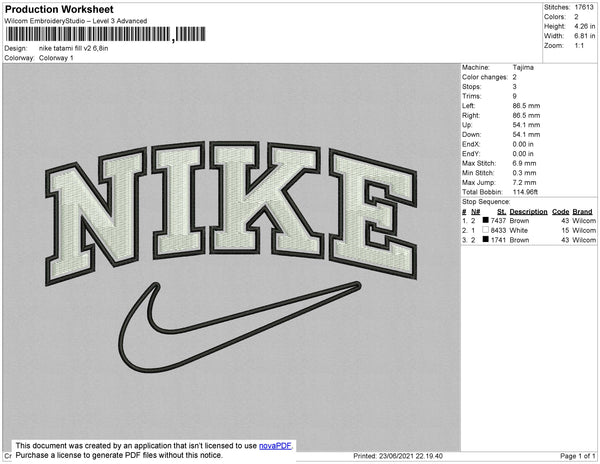Select the Width value '6.81 in'
The height and width of the screenshot is (464, 600).
pos(585,36)
